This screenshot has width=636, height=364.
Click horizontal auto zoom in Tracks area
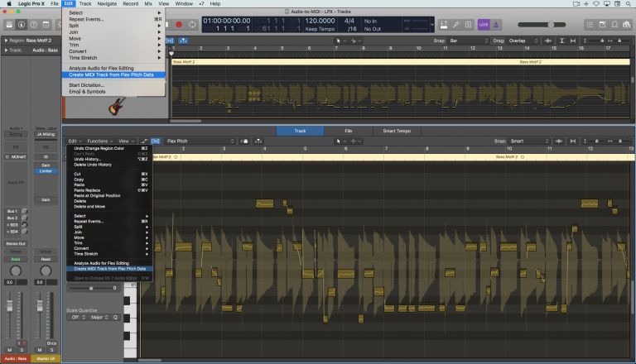click(x=573, y=41)
